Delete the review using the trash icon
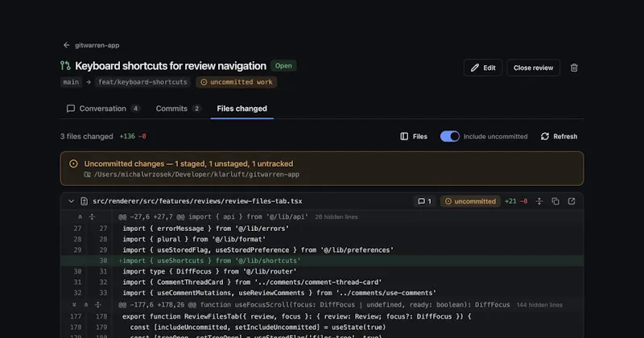This screenshot has width=644, height=338. pos(574,68)
